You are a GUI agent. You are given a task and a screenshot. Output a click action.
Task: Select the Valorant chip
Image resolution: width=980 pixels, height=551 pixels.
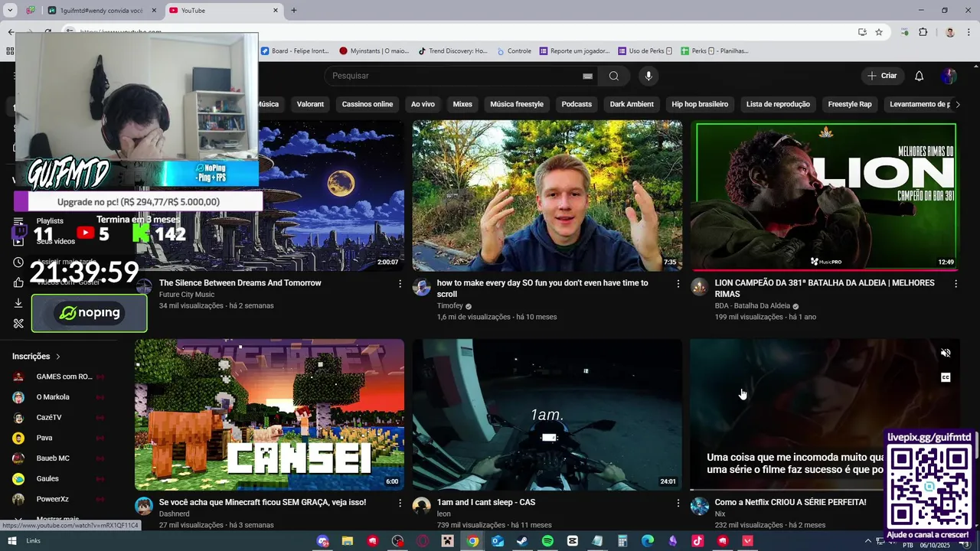point(310,104)
